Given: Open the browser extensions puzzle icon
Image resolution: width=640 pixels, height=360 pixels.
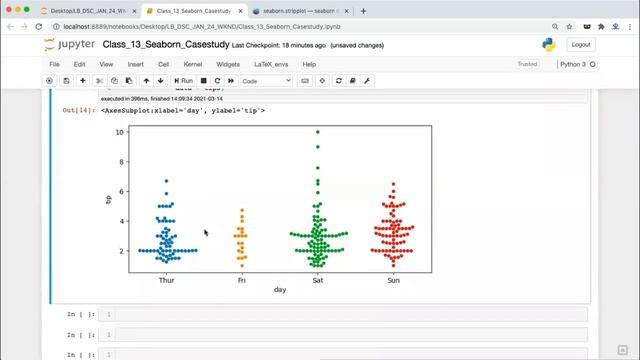Looking at the screenshot, I should coord(601,27).
